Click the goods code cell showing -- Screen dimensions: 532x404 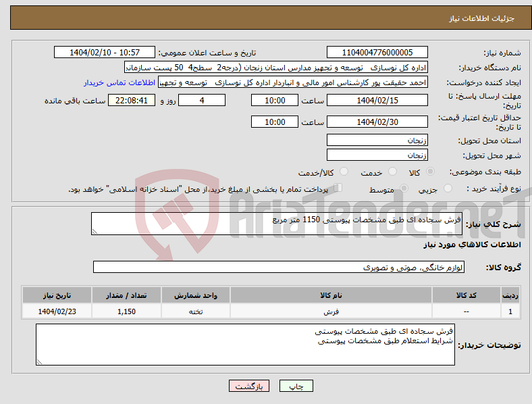click(467, 311)
